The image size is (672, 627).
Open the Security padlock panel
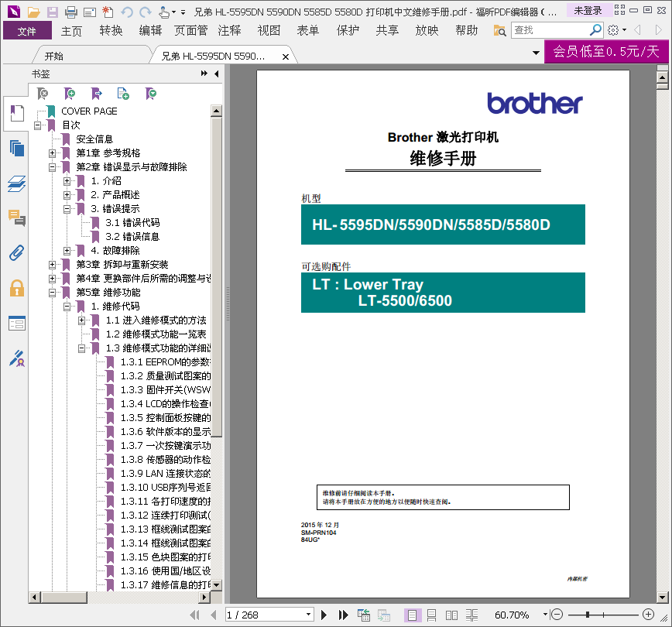click(16, 288)
